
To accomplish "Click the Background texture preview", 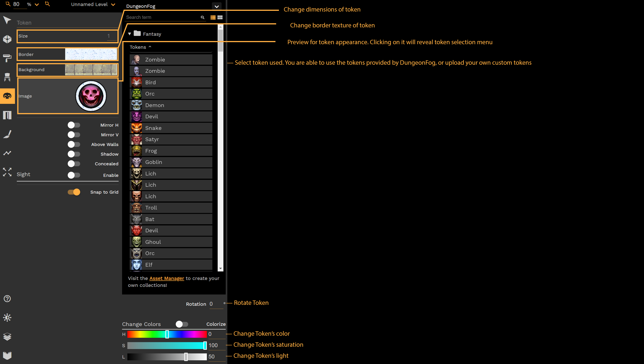I will (x=91, y=70).
